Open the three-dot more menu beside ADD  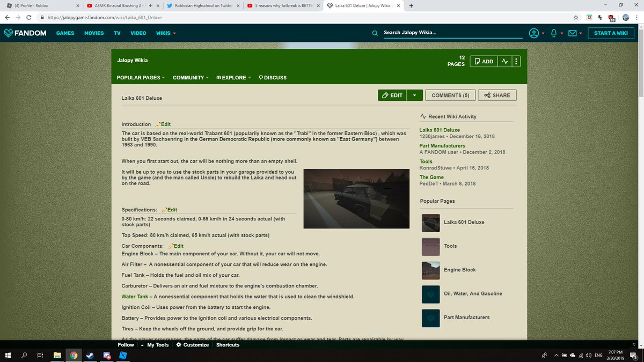[x=516, y=62]
